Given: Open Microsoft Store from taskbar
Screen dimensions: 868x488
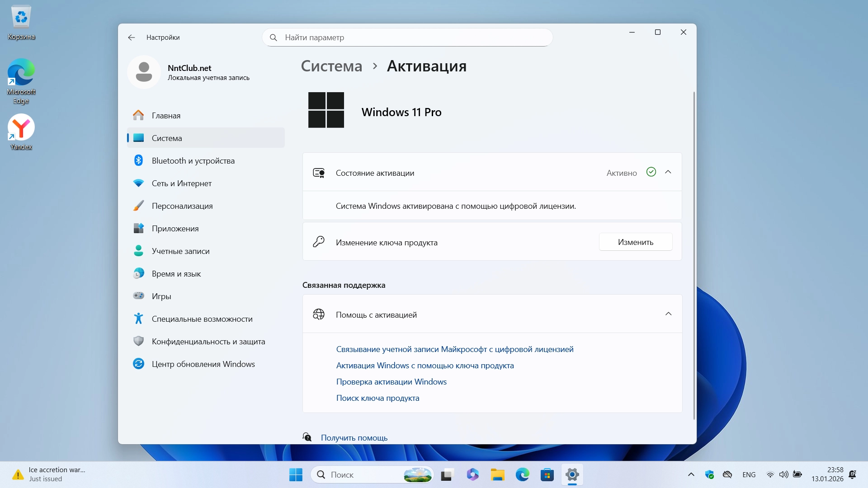Looking at the screenshot, I should click(547, 475).
